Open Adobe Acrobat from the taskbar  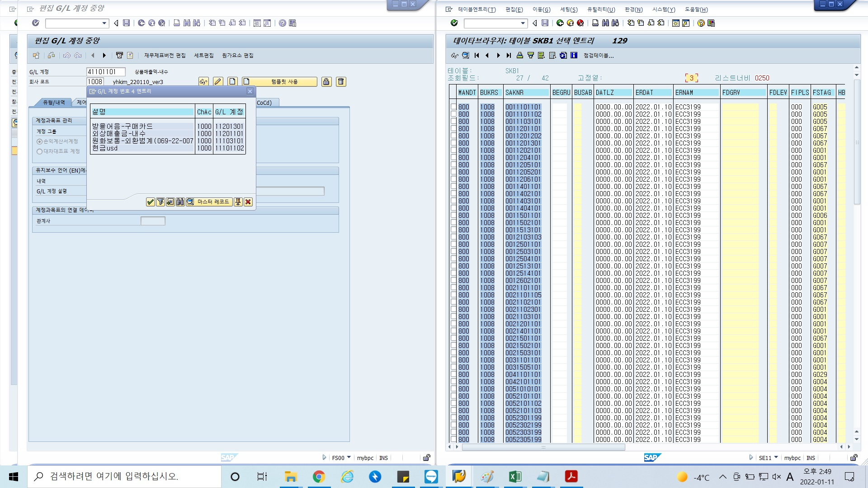pyautogui.click(x=571, y=477)
